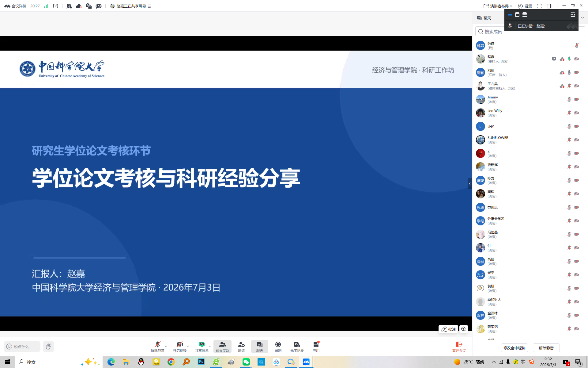Click 解除静音 button below member list
Image resolution: width=588 pixels, height=368 pixels.
pyautogui.click(x=546, y=348)
